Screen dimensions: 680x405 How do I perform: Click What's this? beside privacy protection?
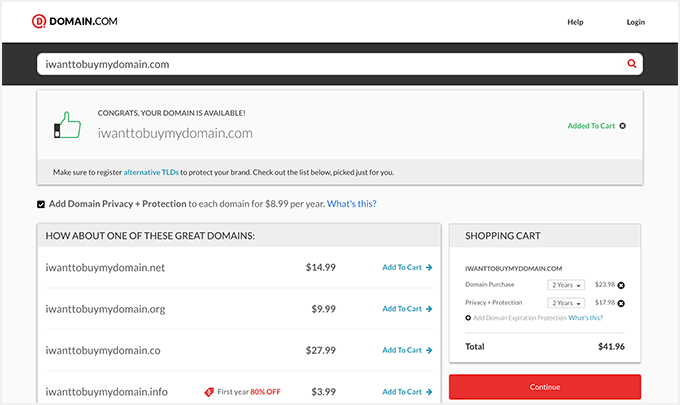351,204
